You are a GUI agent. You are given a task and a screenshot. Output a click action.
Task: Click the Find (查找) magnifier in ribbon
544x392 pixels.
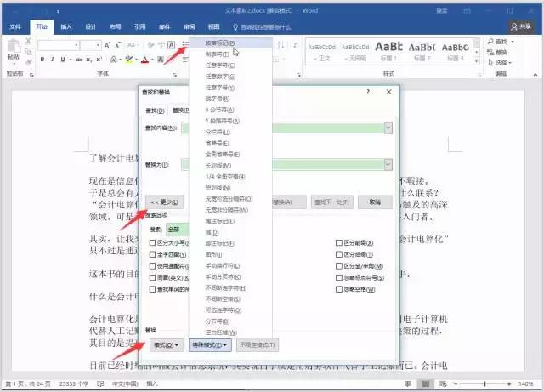coord(490,42)
